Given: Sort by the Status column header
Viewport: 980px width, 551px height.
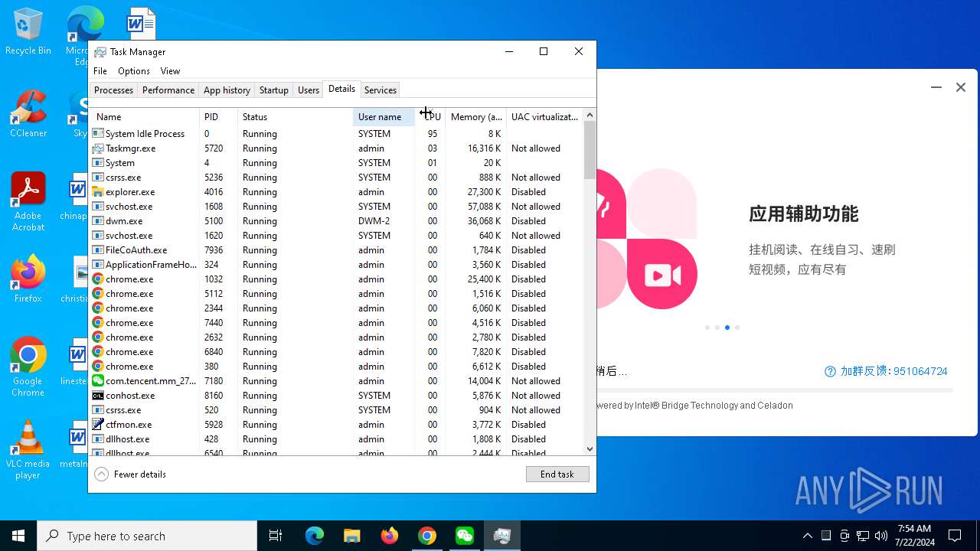Looking at the screenshot, I should 296,117.
